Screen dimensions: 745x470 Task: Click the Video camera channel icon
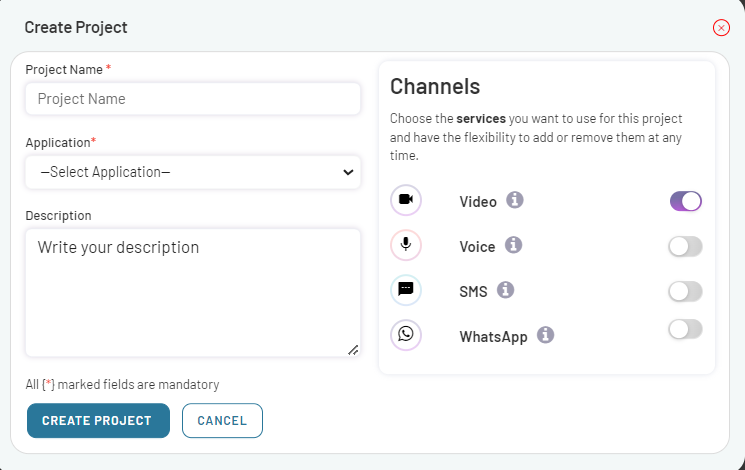pyautogui.click(x=406, y=200)
